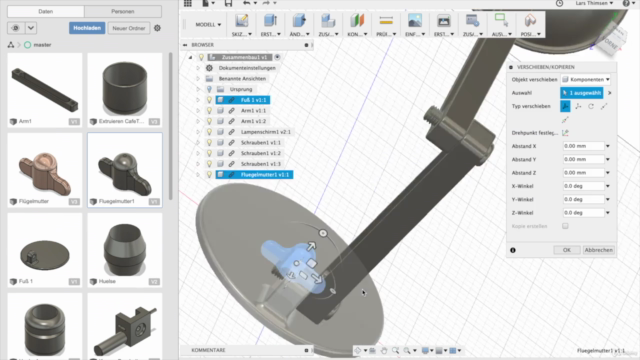Toggle visibility bulb of Schrauben1 v1:1
The width and height of the screenshot is (640, 360).
click(209, 142)
